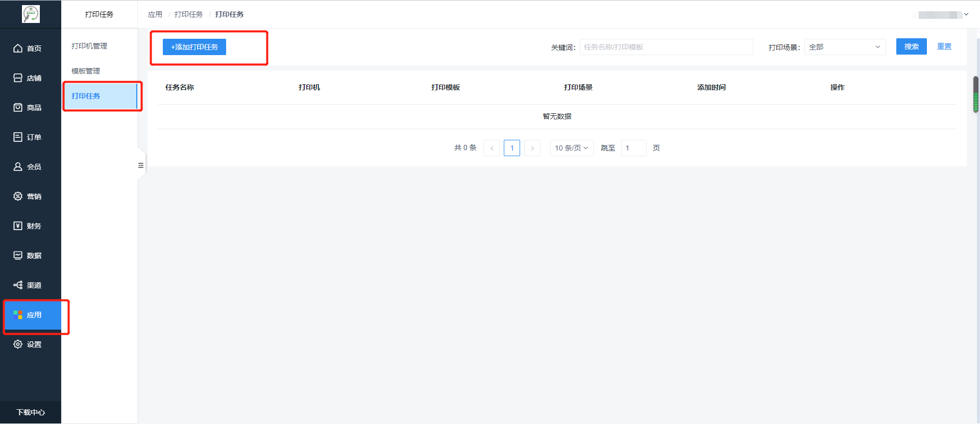Click the +添加打印任务 button
This screenshot has height=424, width=980.
[x=194, y=47]
